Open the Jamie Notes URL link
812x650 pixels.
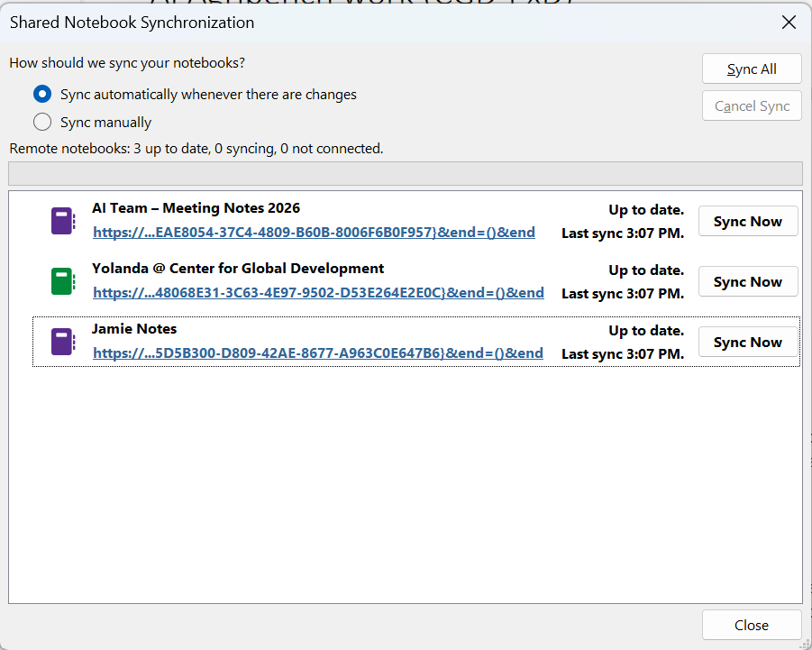pyautogui.click(x=318, y=353)
